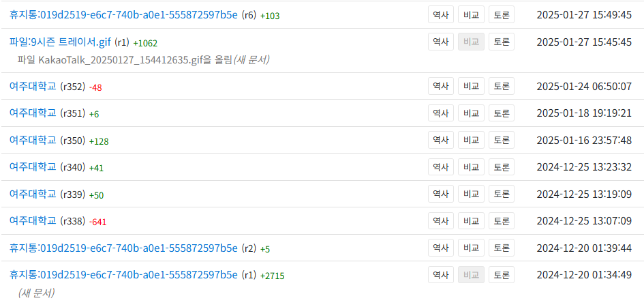Click 여주대학교 link in r340 row
This screenshot has width=644, height=305.
[x=33, y=167]
